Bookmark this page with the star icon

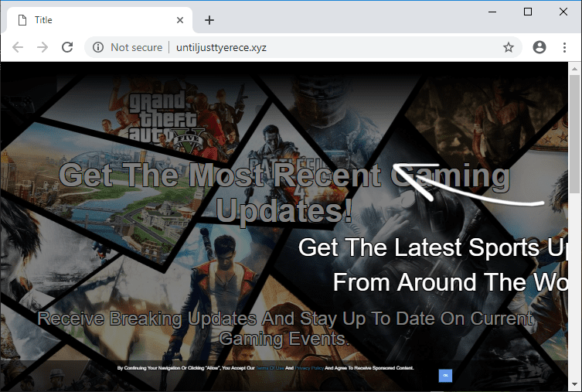(x=509, y=47)
